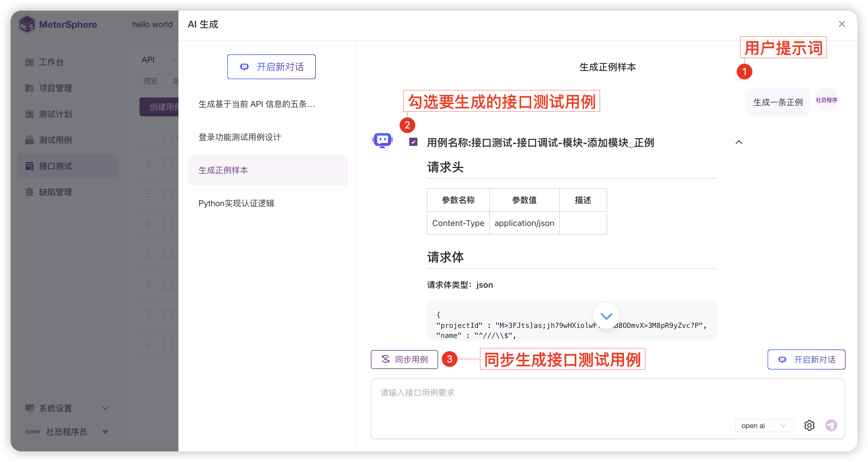
Task: Uncheck the 添加模块_正例 case checkbox
Action: 413,142
